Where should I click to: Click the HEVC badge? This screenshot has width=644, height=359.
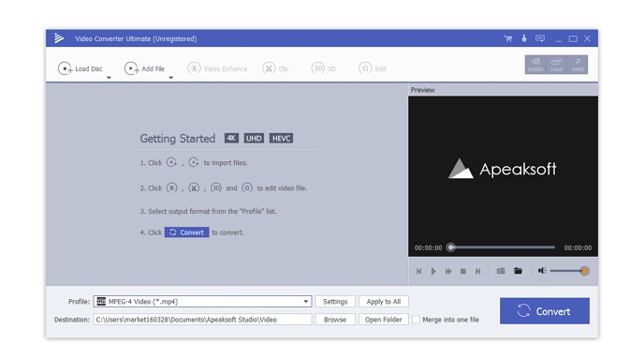[281, 138]
